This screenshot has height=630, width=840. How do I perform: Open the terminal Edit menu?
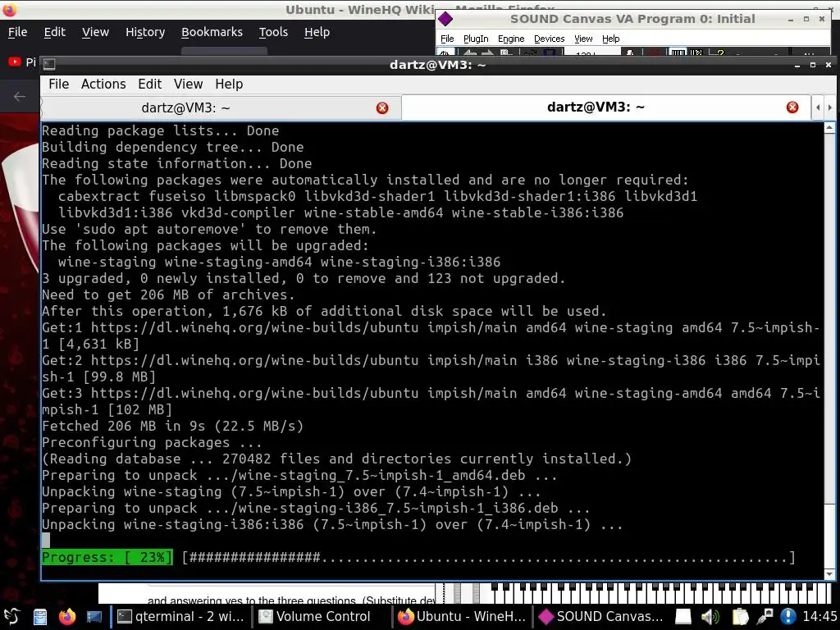tap(149, 84)
